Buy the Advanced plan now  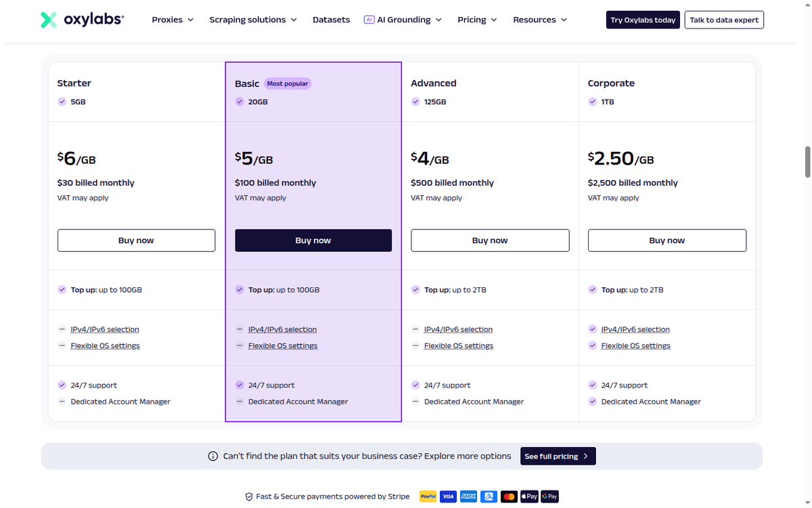490,240
